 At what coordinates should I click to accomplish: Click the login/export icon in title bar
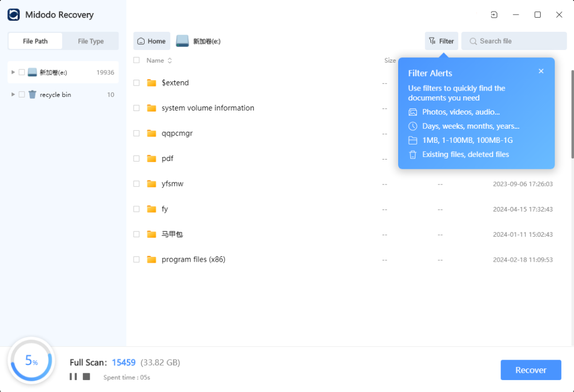(494, 15)
